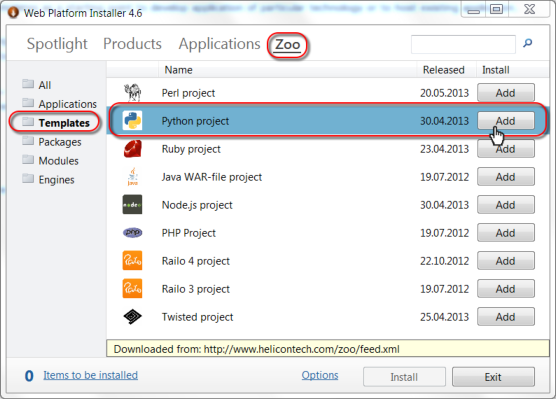Select the Perl project row name
This screenshot has height=399, width=556.
(188, 93)
